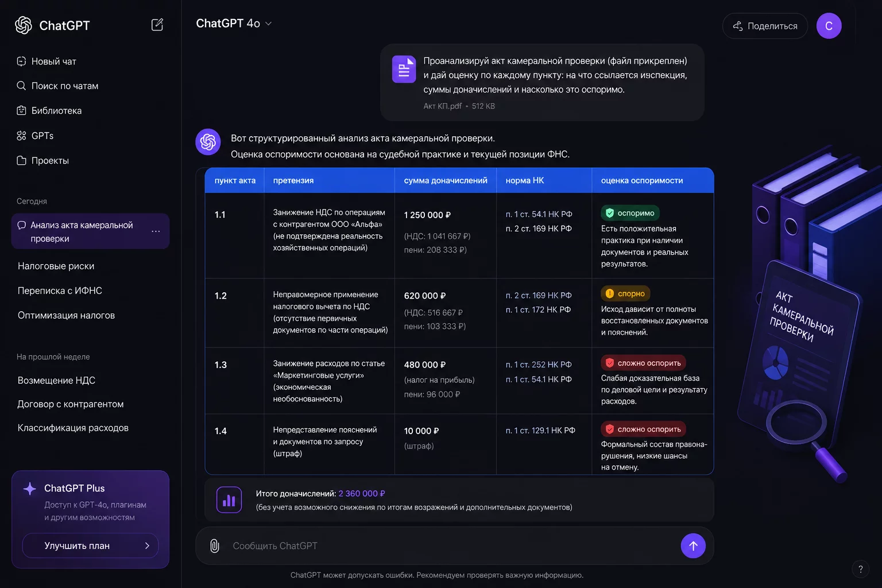The image size is (882, 588).
Task: Click the paperclip attach file icon
Action: [215, 546]
